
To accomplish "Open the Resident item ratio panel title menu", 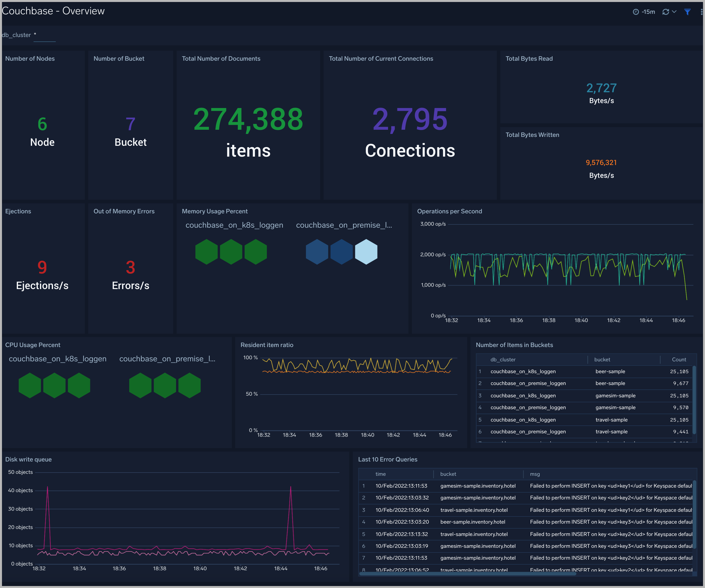I will [267, 345].
